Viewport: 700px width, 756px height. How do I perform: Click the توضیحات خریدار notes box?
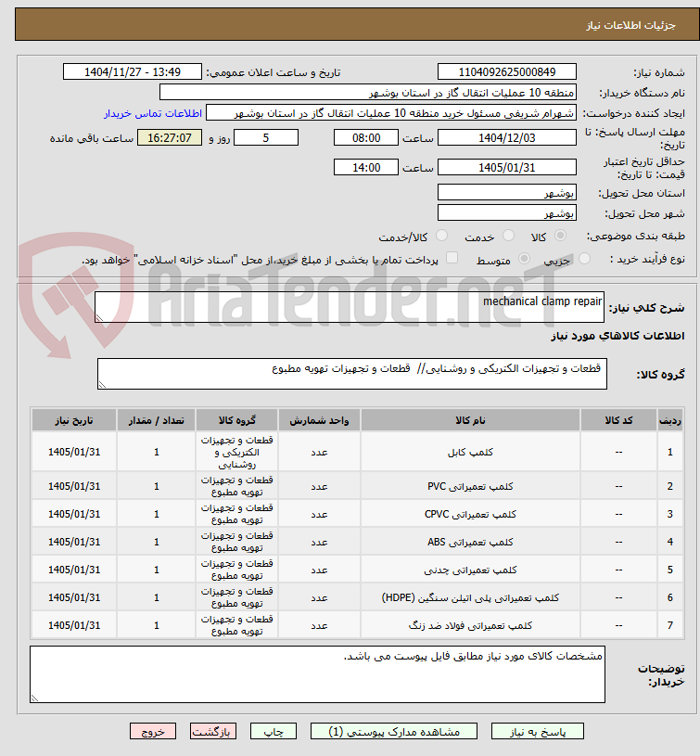coord(317,674)
